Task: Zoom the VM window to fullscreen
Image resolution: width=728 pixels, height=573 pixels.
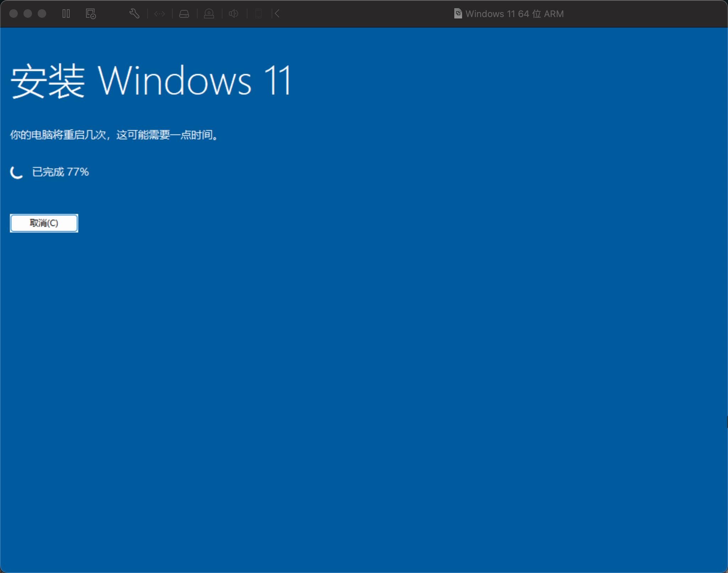Action: coord(42,14)
